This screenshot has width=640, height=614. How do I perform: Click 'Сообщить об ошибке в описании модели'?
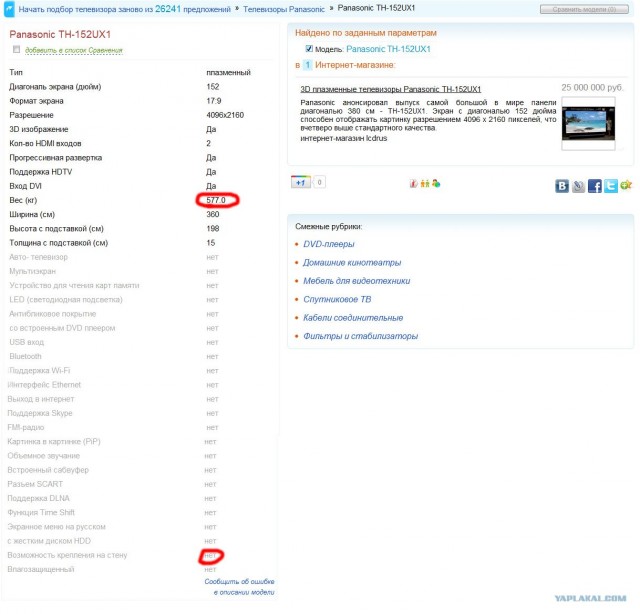(240, 587)
